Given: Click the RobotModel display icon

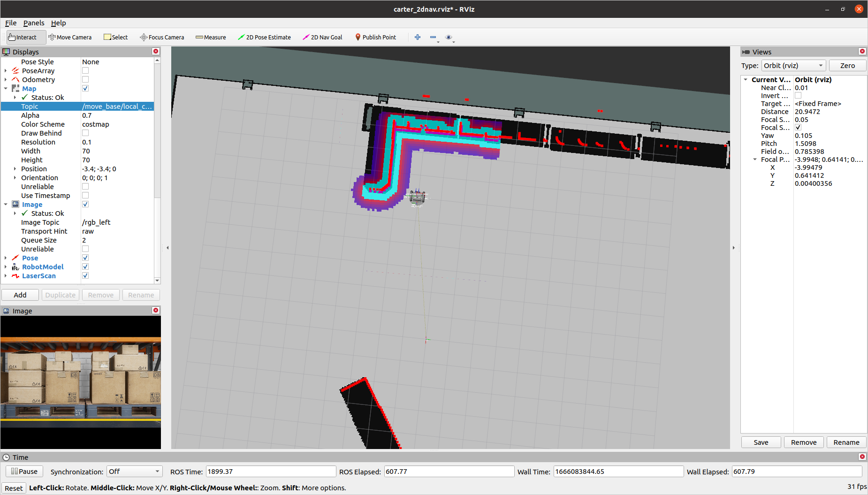Looking at the screenshot, I should (x=15, y=267).
